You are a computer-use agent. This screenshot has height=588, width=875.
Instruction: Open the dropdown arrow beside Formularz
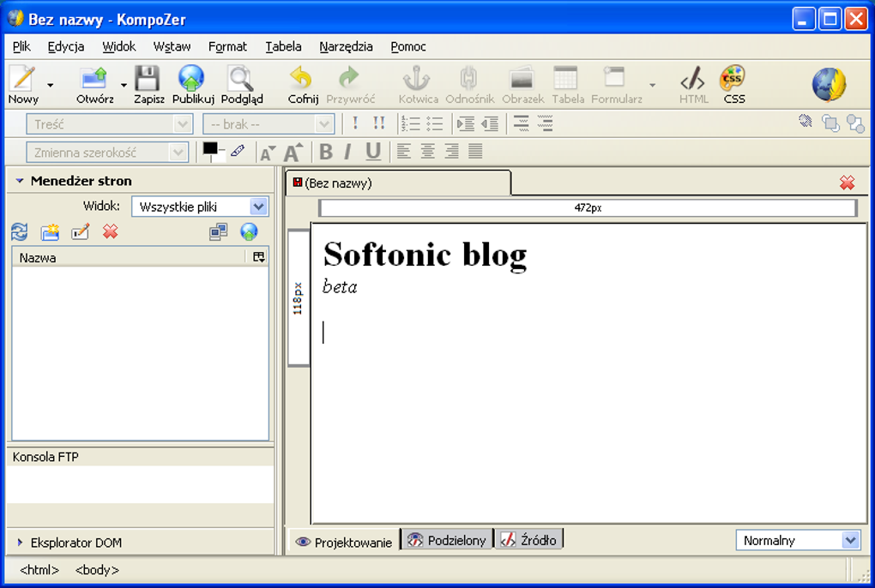coord(652,85)
